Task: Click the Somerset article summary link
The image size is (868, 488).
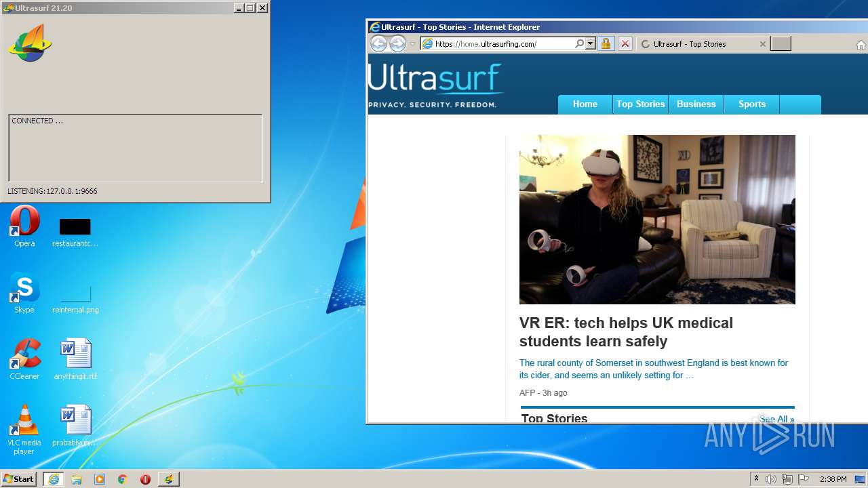Action: pos(654,369)
